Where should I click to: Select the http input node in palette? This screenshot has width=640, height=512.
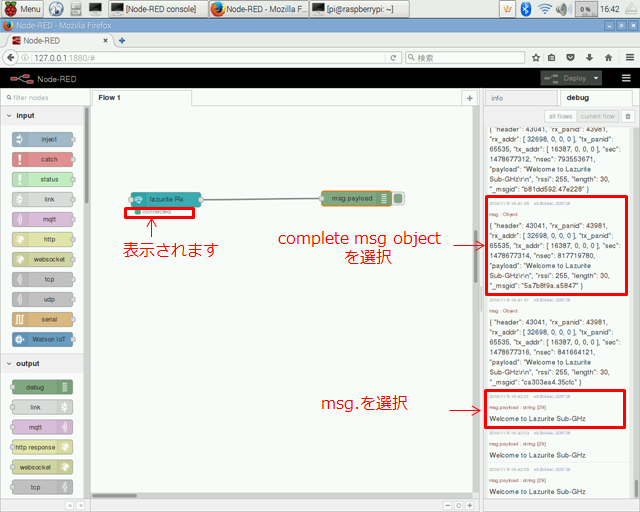(x=43, y=239)
